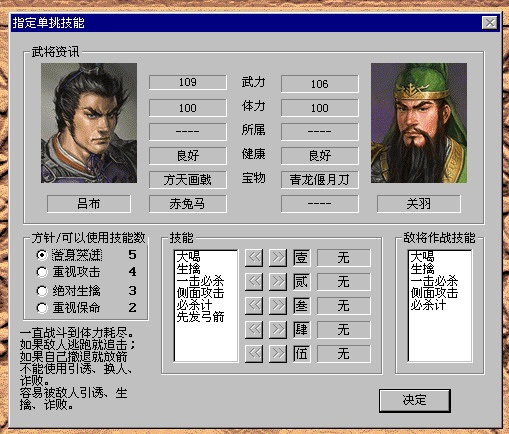Select 一击必杀 in the 技能 list

click(x=200, y=281)
